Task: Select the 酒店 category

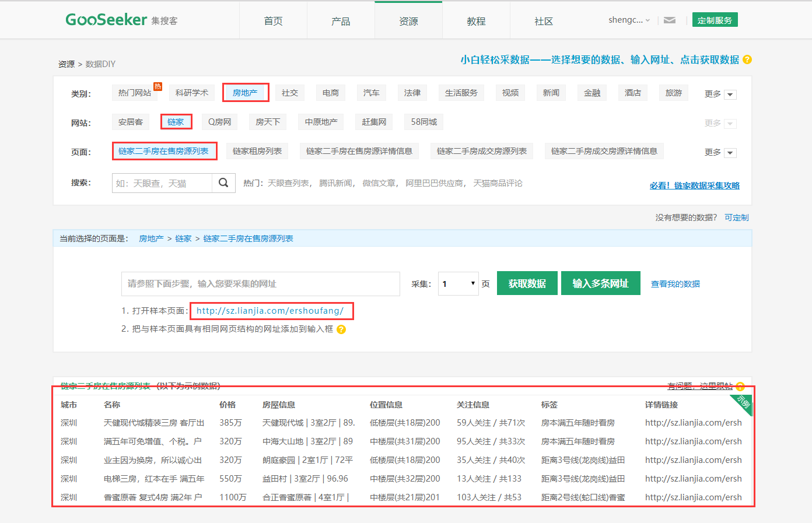Action: click(x=633, y=93)
